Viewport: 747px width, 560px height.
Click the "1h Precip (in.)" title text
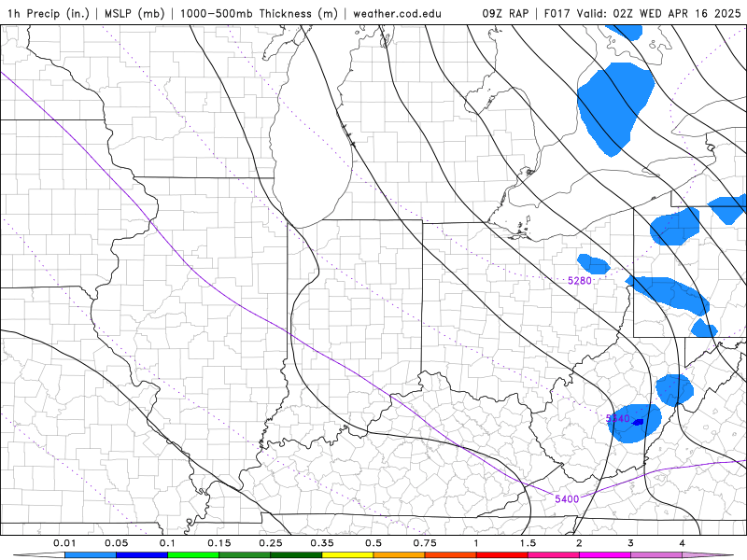49,13
